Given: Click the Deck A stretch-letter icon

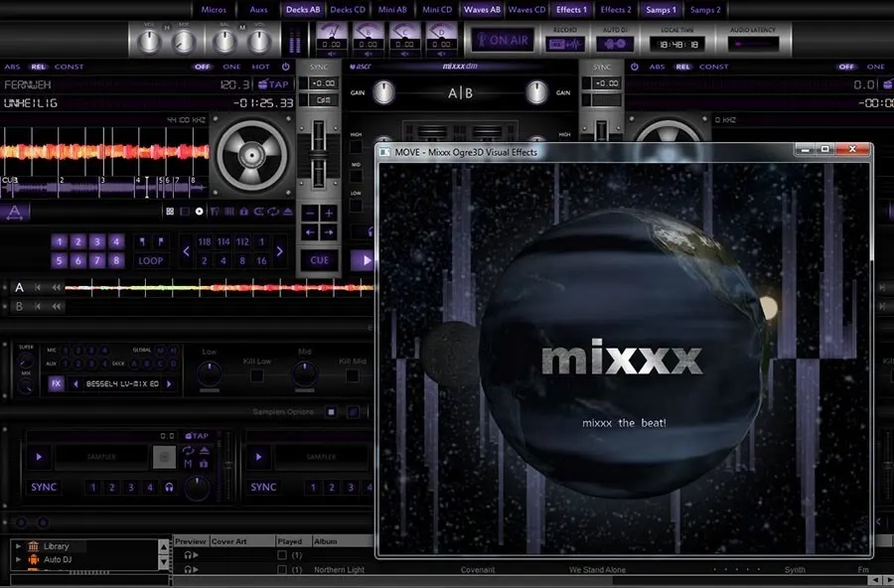Looking at the screenshot, I should point(14,213).
